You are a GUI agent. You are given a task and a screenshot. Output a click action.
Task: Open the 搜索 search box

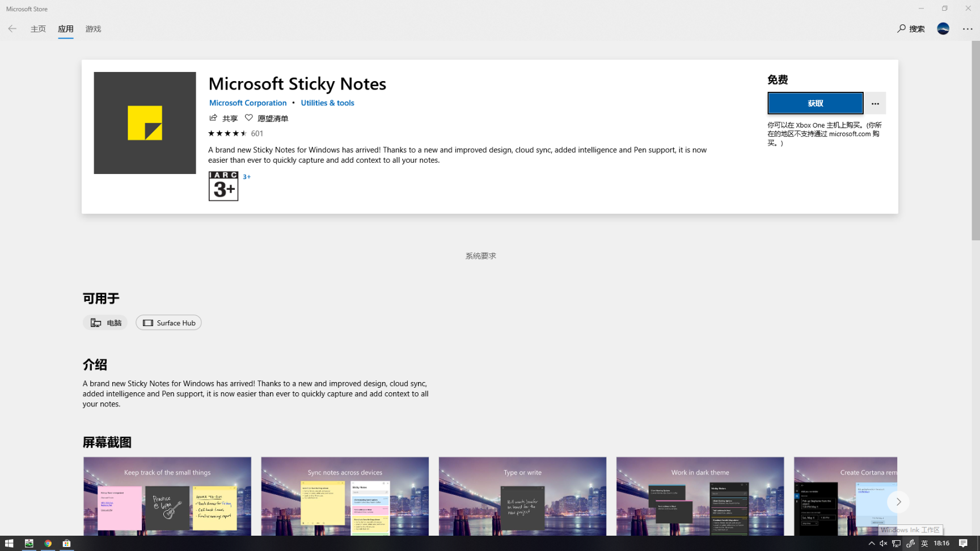click(911, 29)
